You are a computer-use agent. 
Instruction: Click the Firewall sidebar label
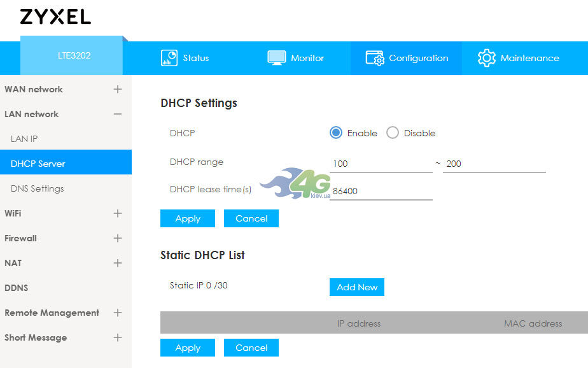pos(20,238)
